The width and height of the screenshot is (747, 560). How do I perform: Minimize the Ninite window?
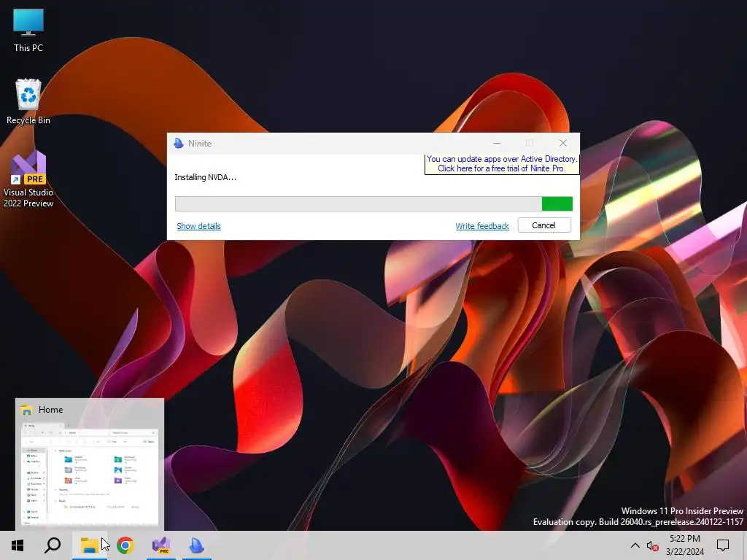tap(496, 144)
